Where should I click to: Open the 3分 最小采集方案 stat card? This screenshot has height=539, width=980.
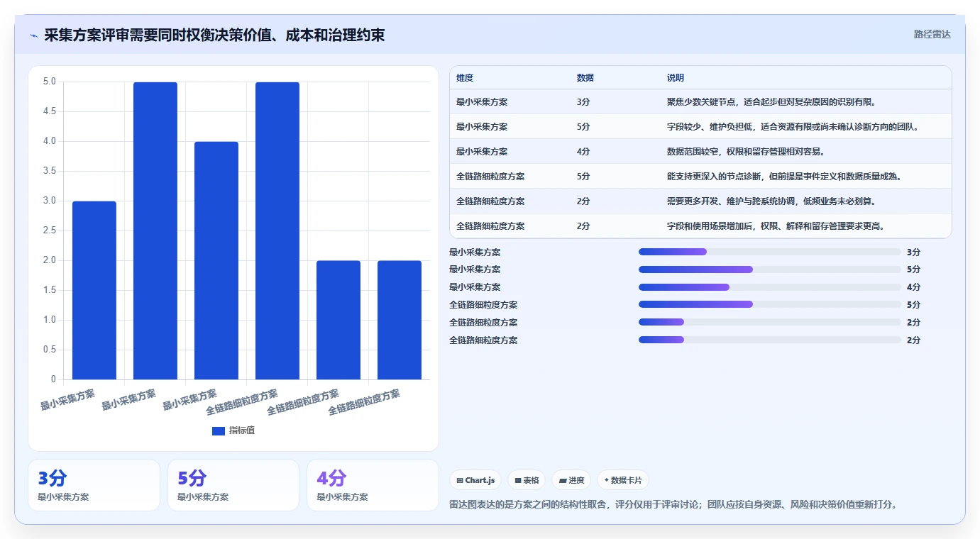click(x=94, y=485)
